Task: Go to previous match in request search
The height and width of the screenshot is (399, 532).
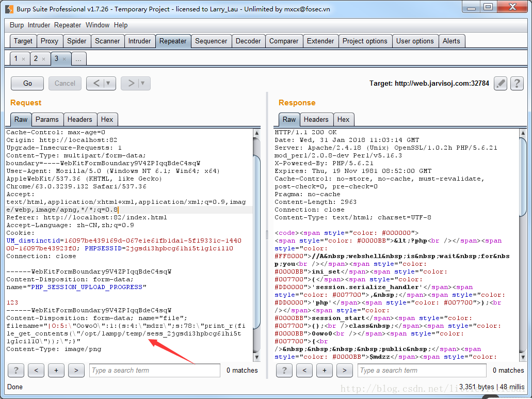Action: tap(36, 370)
